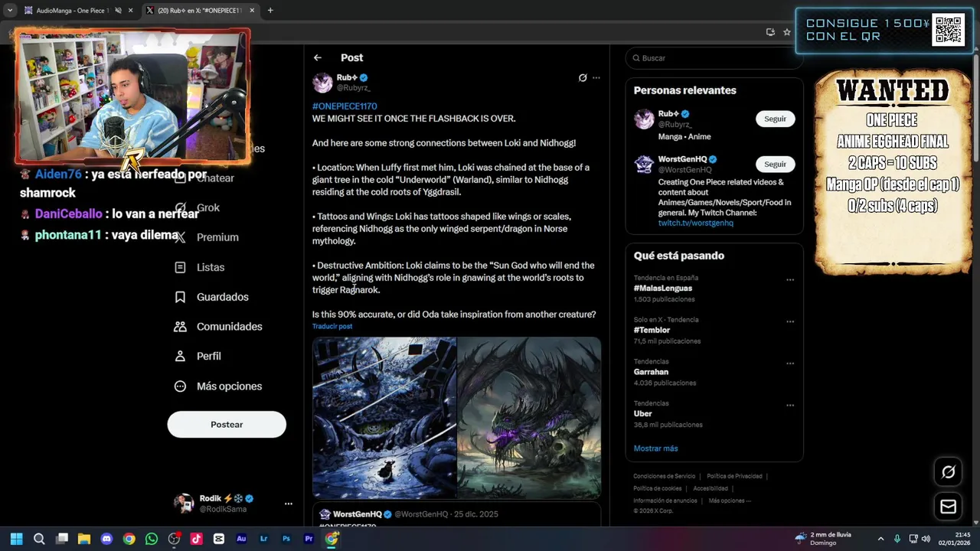The width and height of the screenshot is (980, 551).
Task: Expand the browser tab search dropdown
Action: (x=10, y=11)
